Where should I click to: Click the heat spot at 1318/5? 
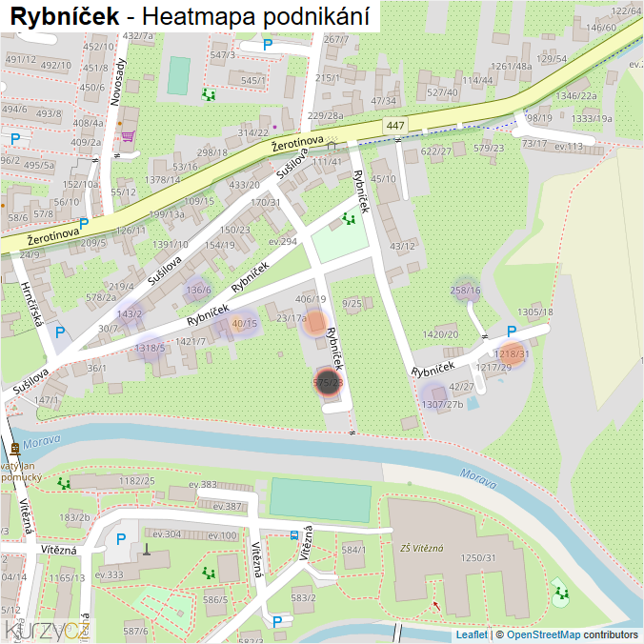click(150, 349)
